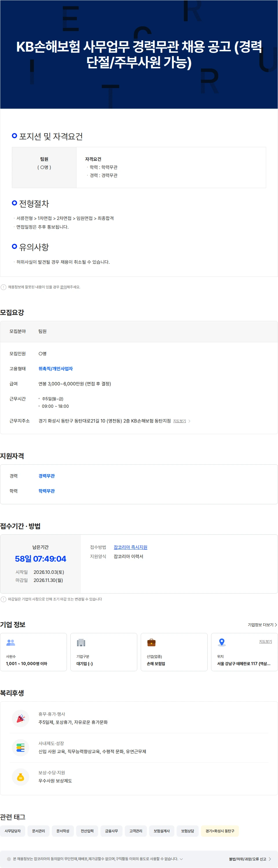Image resolution: width=278 pixels, height=868 pixels.
Task: Click the blue 학력무관 value under 지원자격
Action: (46, 491)
